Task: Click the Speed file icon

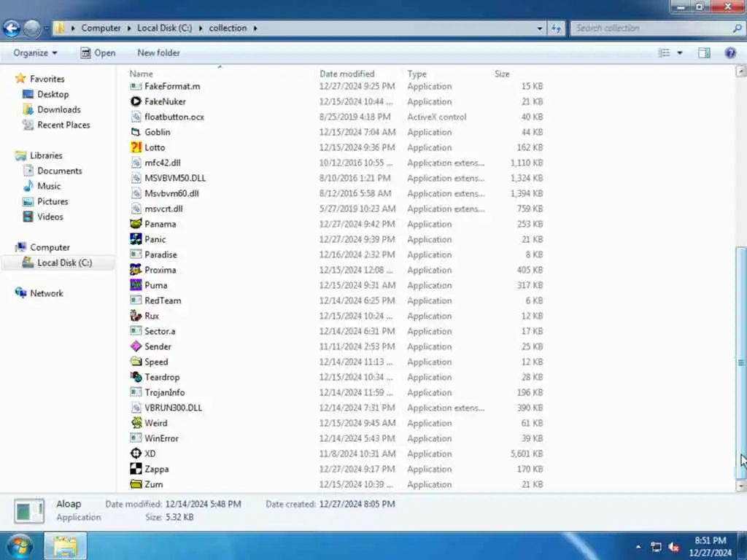Action: coord(136,362)
